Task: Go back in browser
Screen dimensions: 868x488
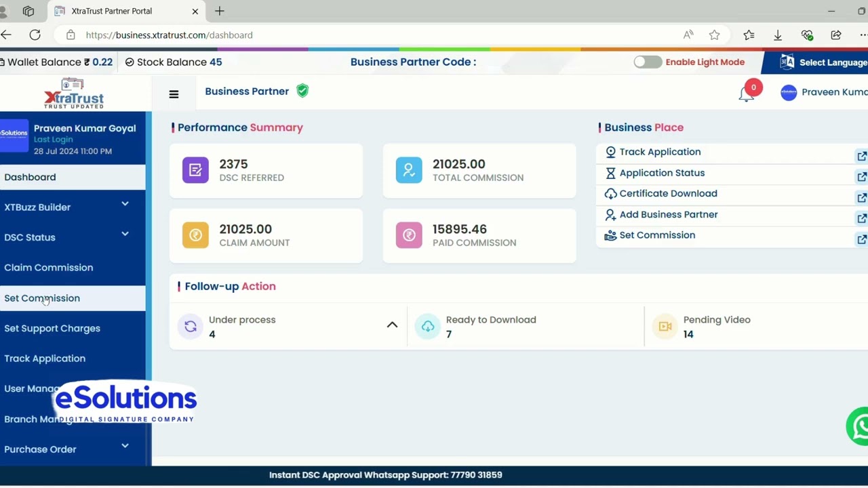Action: [6, 35]
